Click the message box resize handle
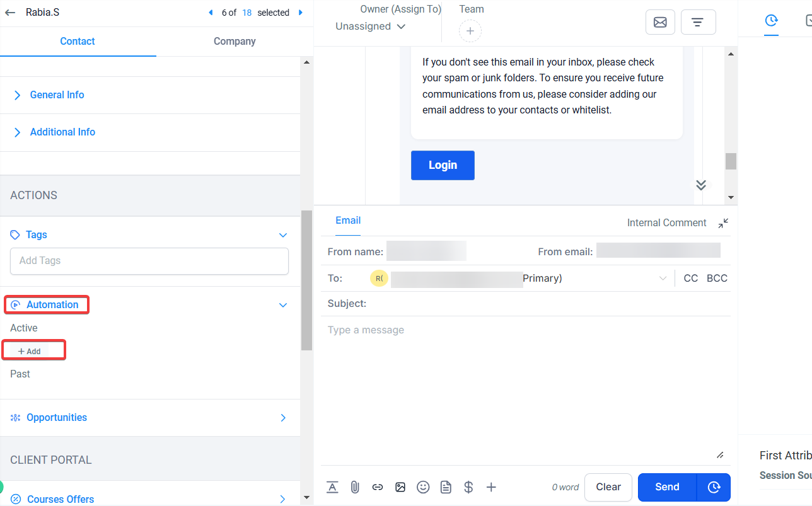Image resolution: width=812 pixels, height=506 pixels. [x=720, y=455]
